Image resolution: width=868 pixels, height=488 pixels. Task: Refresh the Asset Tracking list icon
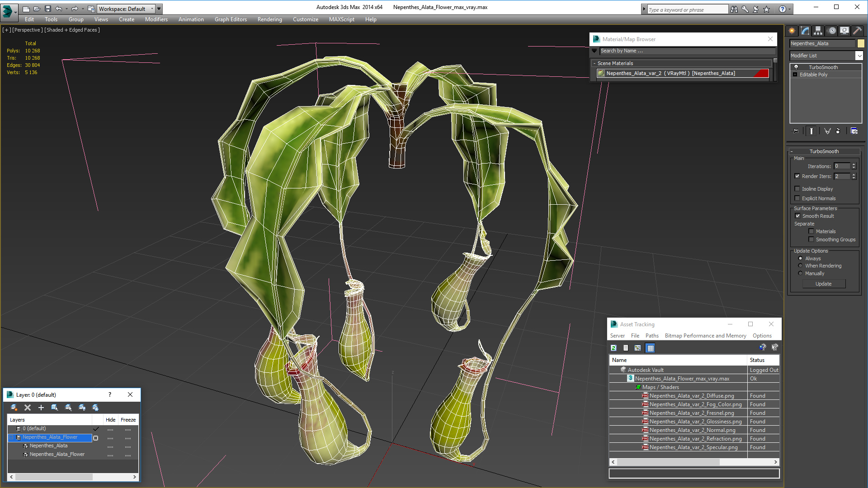(613, 348)
